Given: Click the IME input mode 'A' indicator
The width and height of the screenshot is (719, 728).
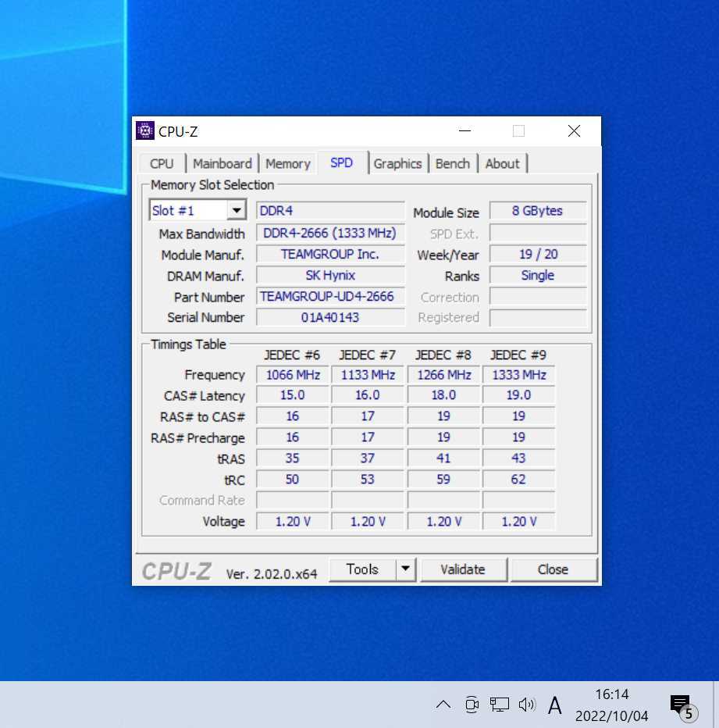Looking at the screenshot, I should (x=554, y=705).
